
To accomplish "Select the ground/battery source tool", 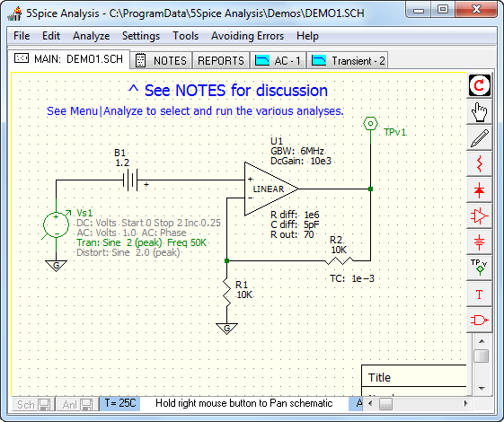I will 479,242.
